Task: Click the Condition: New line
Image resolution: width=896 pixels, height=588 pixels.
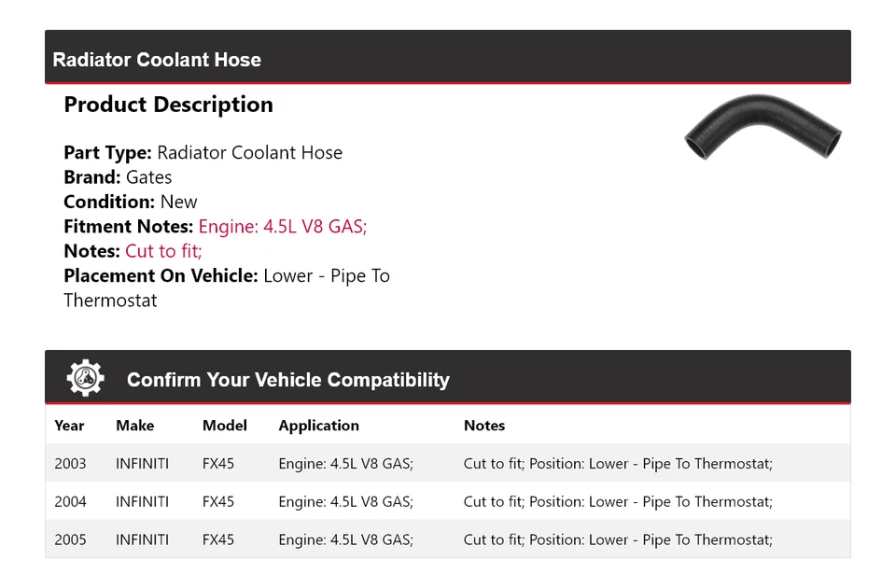Action: point(131,202)
